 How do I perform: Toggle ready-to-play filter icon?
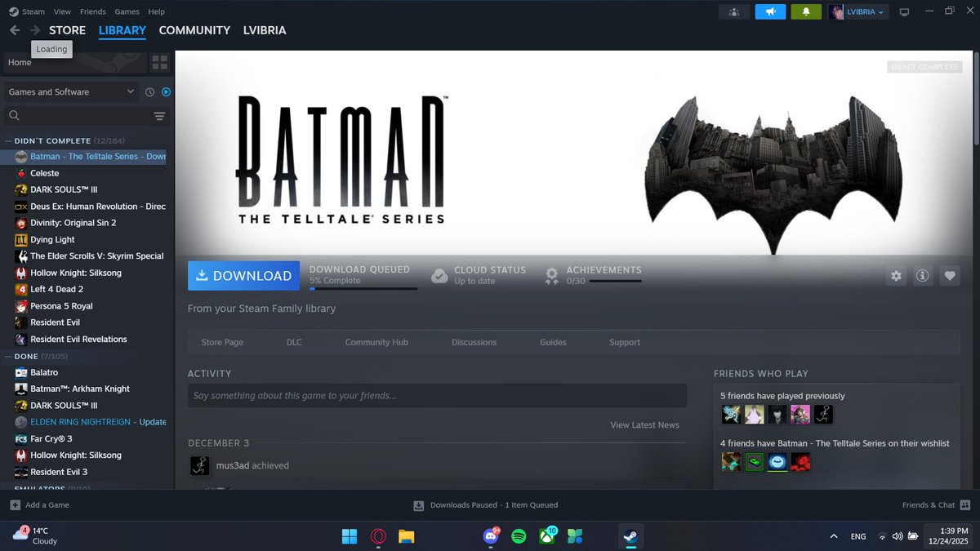coord(166,92)
